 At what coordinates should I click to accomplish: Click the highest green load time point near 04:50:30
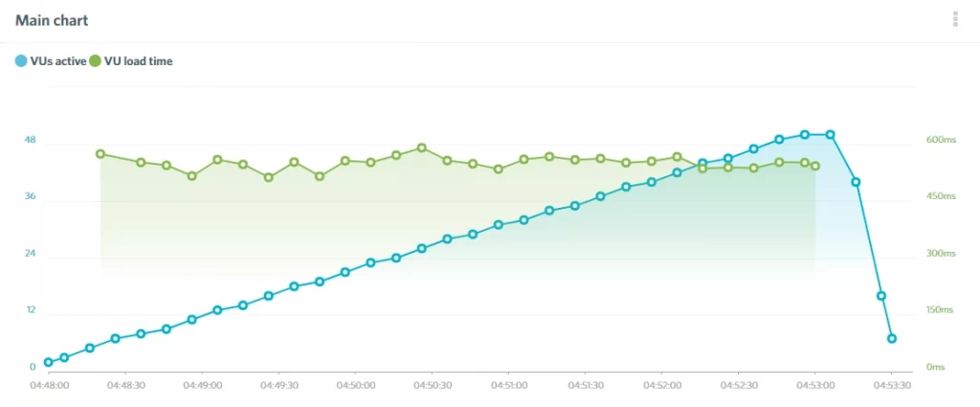point(422,148)
